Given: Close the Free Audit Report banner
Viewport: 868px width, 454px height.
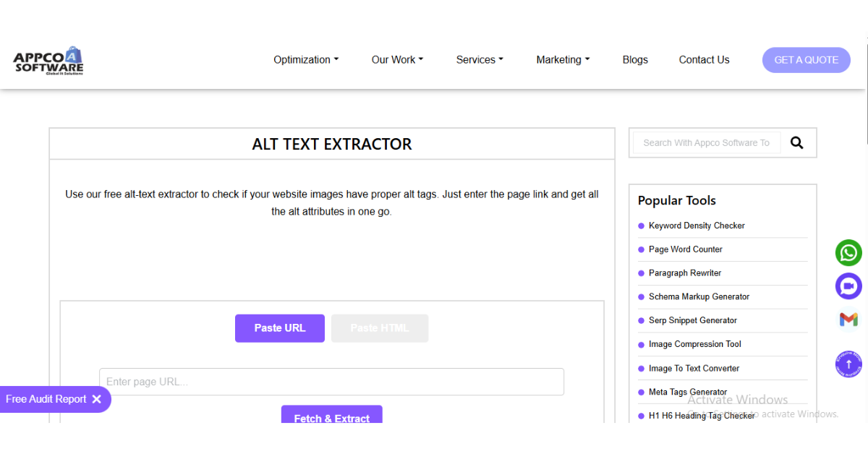Looking at the screenshot, I should point(97,399).
